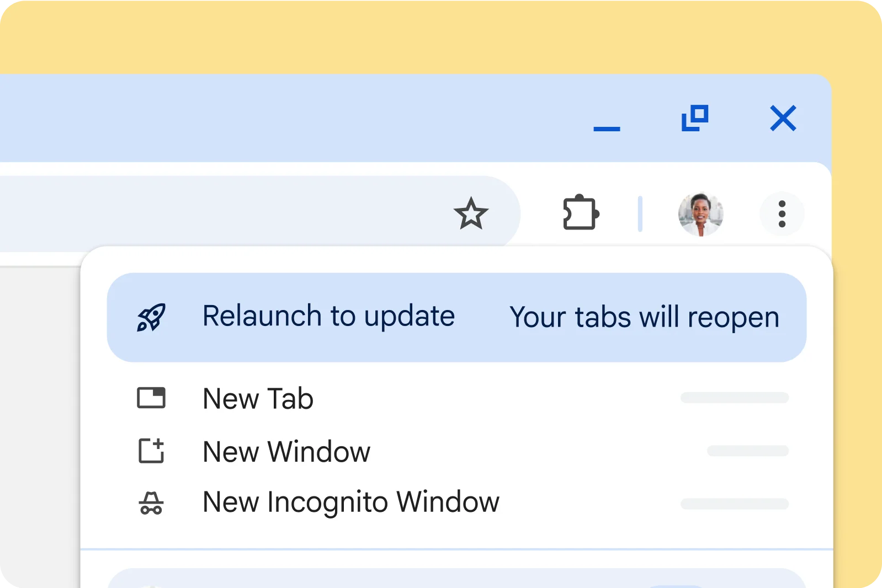Click the shortcut placeholder beside New Tab
Screen dimensions: 882x588
pyautogui.click(x=734, y=398)
